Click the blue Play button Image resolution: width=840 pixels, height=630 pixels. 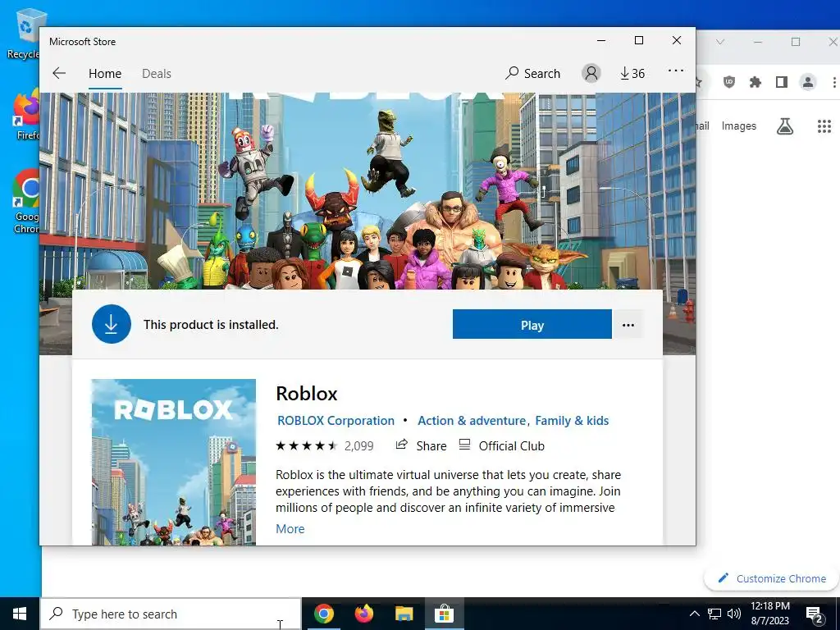click(532, 324)
